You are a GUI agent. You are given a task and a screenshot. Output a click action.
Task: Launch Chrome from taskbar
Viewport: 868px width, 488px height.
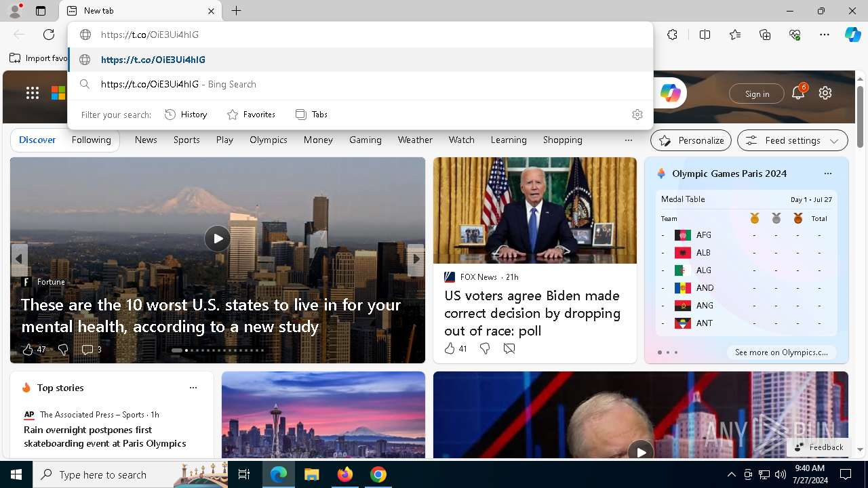click(x=378, y=474)
